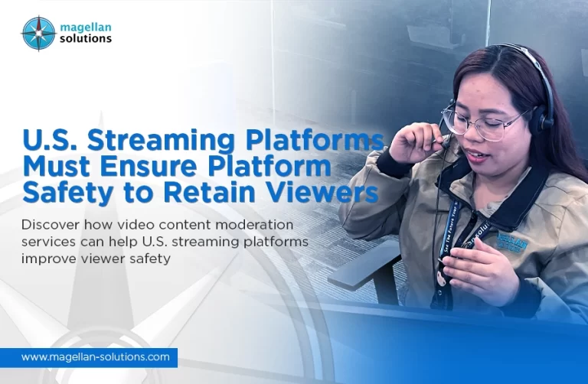This screenshot has width=588, height=384.
Task: Click the Magellan Solutions compass logo icon
Action: 38,33
